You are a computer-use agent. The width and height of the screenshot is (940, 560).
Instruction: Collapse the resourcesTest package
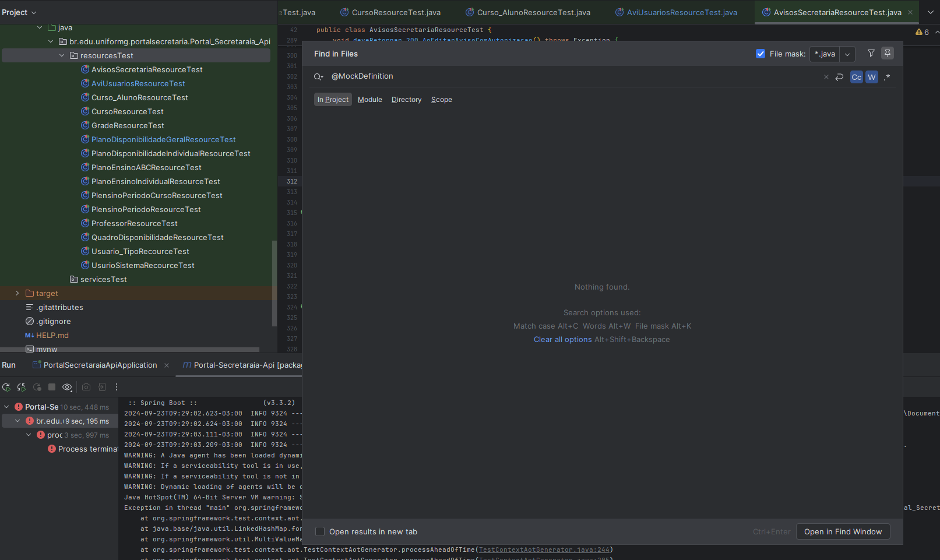62,55
